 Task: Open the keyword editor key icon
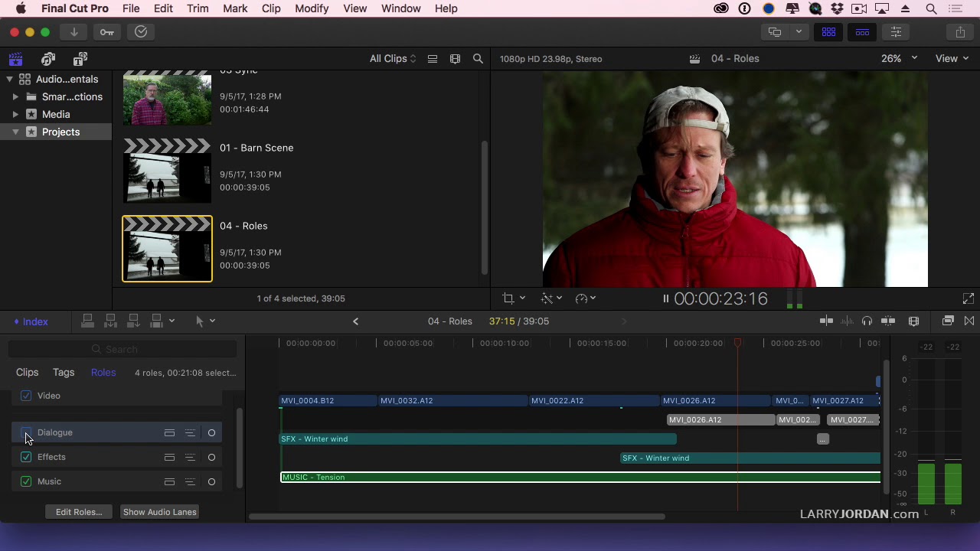click(x=106, y=32)
